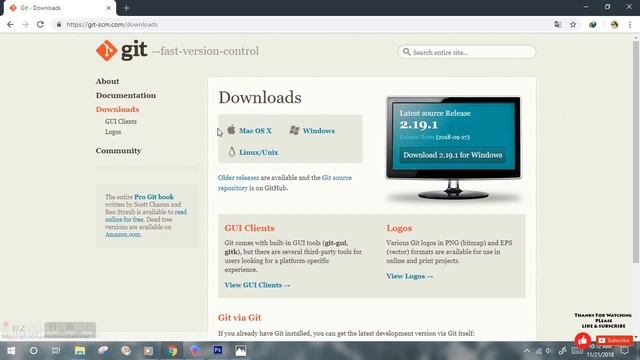Choose the Windows download link
Screen dimensions: 640x360
click(319, 131)
